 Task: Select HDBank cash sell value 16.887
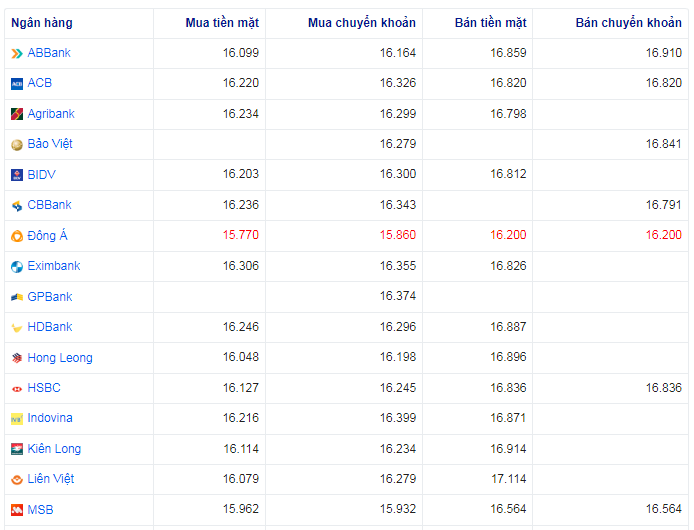coord(508,327)
